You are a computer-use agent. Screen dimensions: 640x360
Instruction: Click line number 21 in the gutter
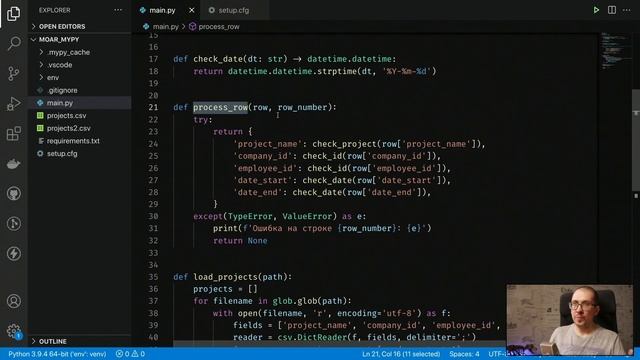[x=153, y=107]
